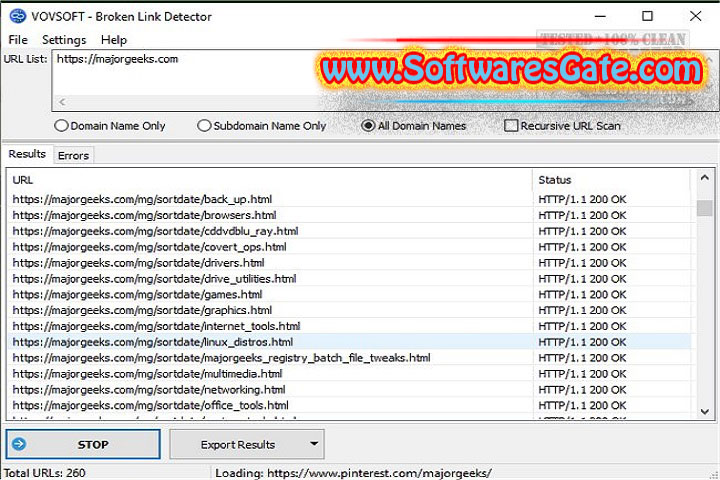Maximize the Broken Link Detector window
Image resolution: width=720 pixels, height=480 pixels.
point(647,16)
